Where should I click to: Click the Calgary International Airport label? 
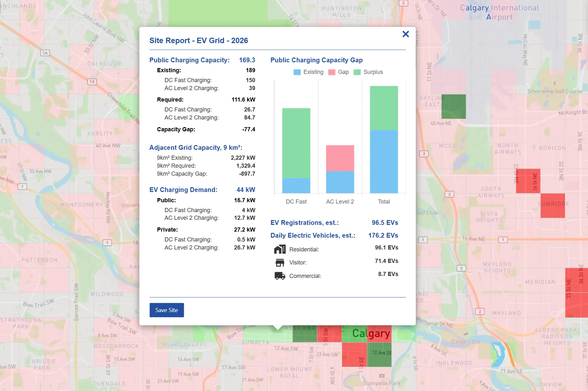click(x=499, y=12)
